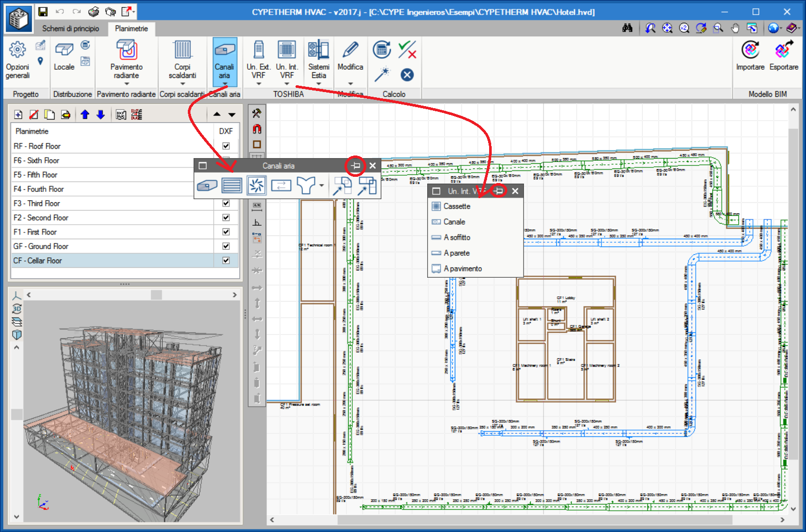Click the new floor plan icon
806x532 pixels.
(x=18, y=114)
